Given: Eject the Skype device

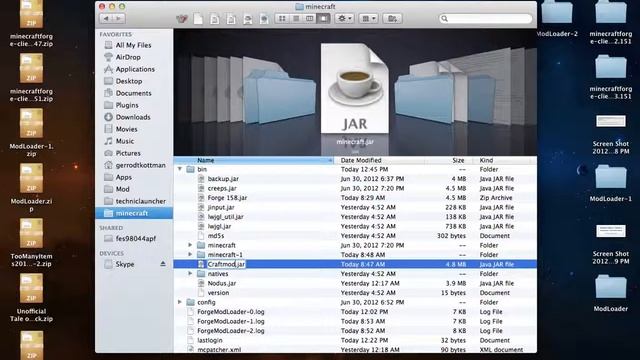Looking at the screenshot, I should coord(163,264).
